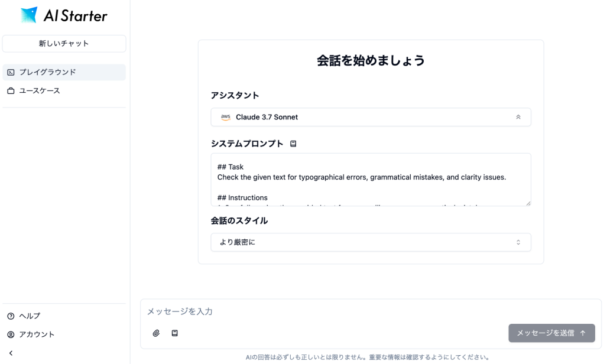Click the double chevron on the assistant selector
Viewport: 607px width, 364px height.
(x=518, y=117)
